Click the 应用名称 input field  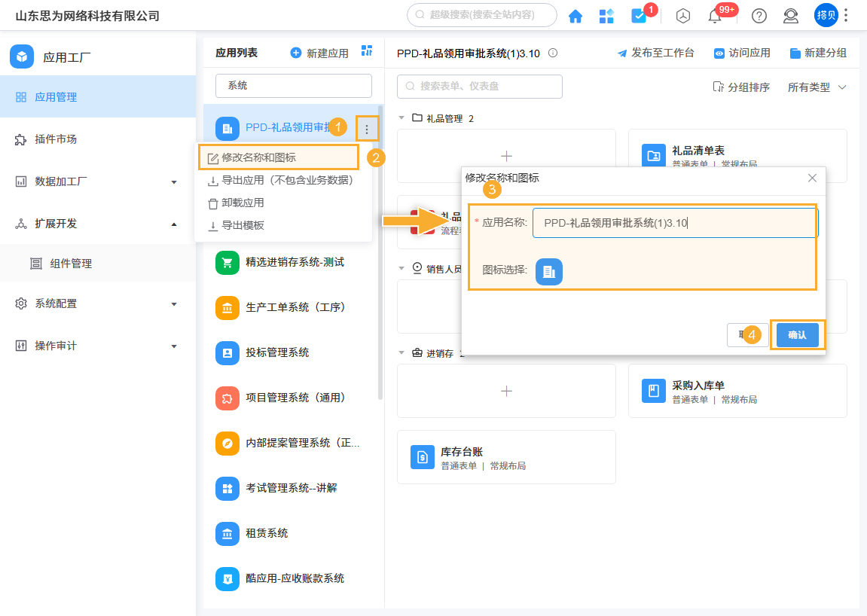675,222
